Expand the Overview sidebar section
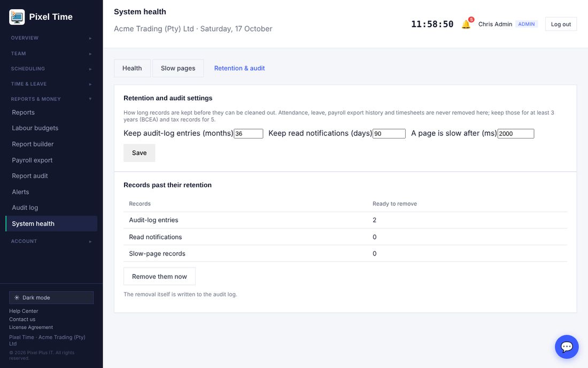This screenshot has width=588, height=368. click(51, 38)
